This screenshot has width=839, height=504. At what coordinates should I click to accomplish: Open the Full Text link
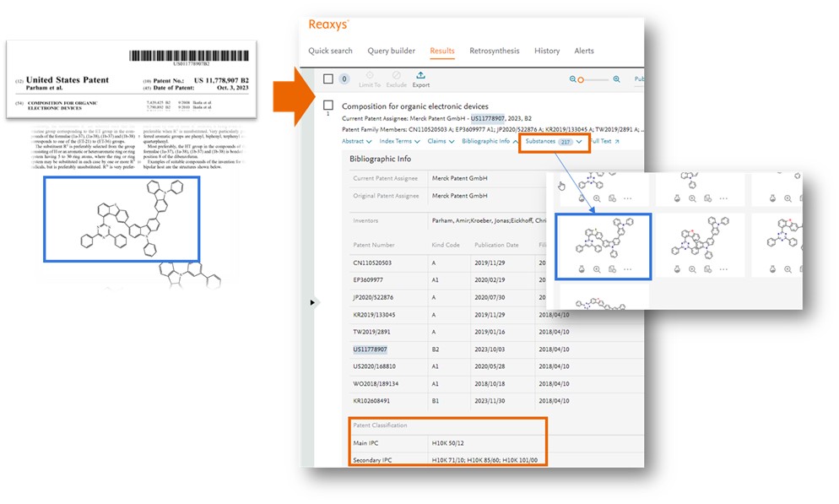coord(604,141)
